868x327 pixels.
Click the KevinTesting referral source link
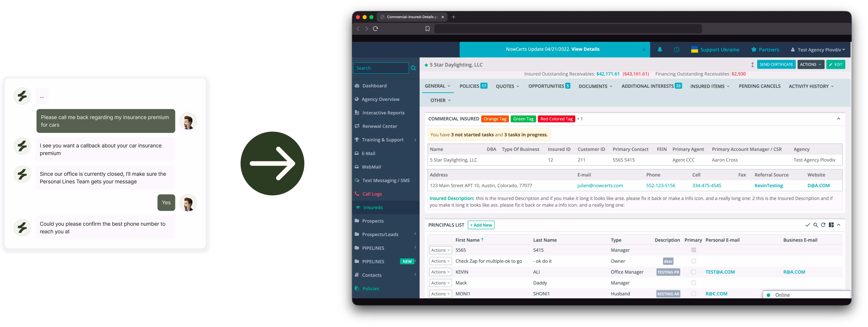click(x=769, y=186)
